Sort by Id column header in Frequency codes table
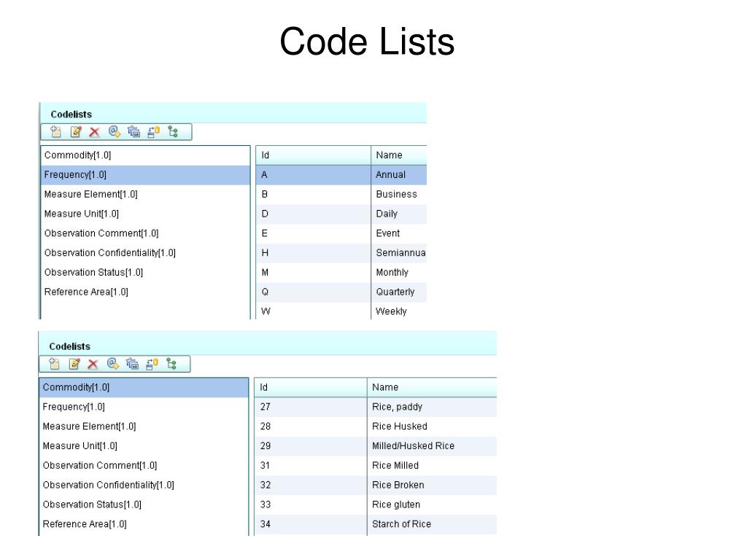747x560 pixels. coord(314,155)
